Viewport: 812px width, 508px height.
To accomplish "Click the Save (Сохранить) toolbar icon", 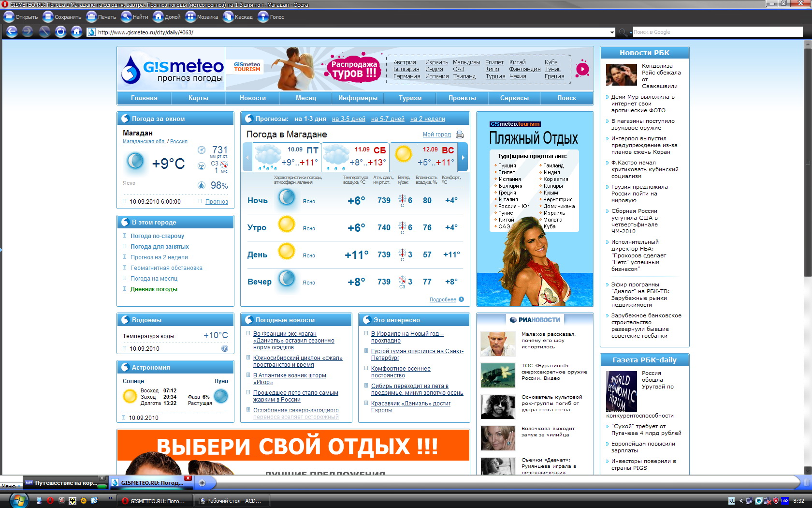I will point(48,17).
